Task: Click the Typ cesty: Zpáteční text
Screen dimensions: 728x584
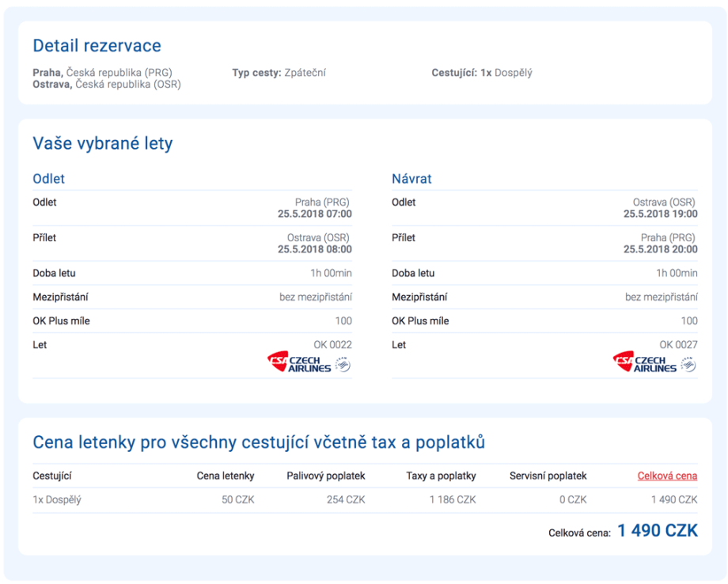Action: pos(279,73)
